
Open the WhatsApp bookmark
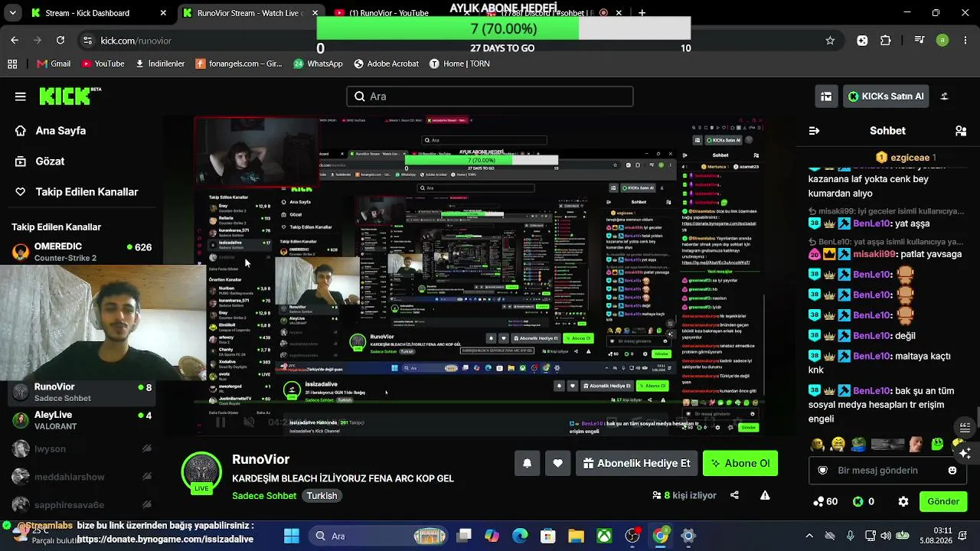(318, 64)
